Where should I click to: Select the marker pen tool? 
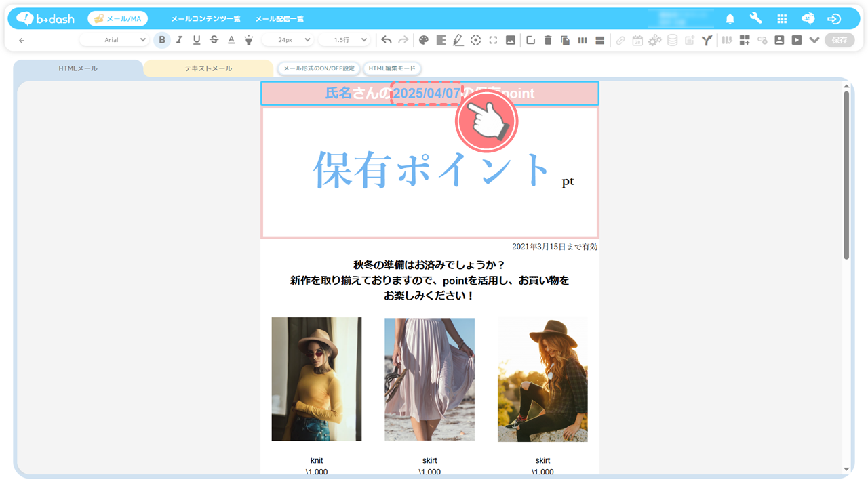pos(458,40)
